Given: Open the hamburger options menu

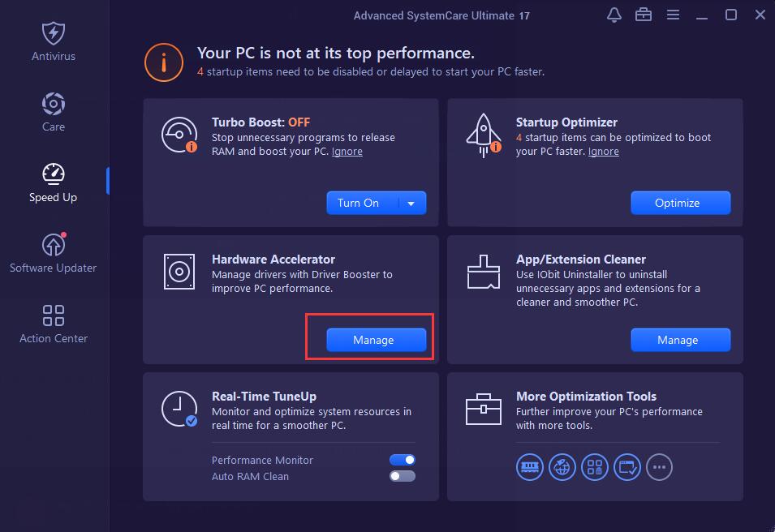Looking at the screenshot, I should point(673,15).
